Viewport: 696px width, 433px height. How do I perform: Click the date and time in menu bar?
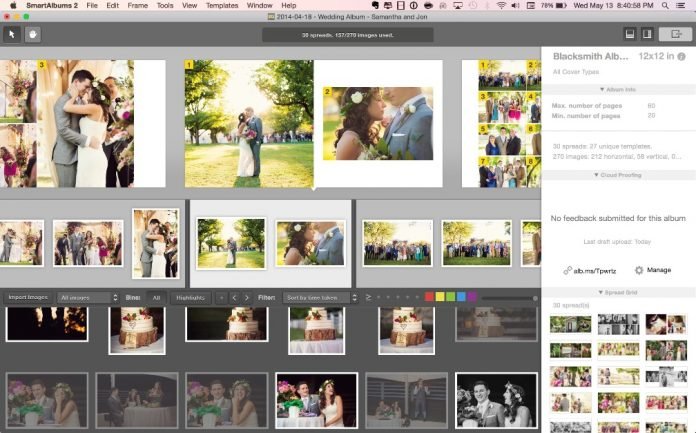point(613,5)
